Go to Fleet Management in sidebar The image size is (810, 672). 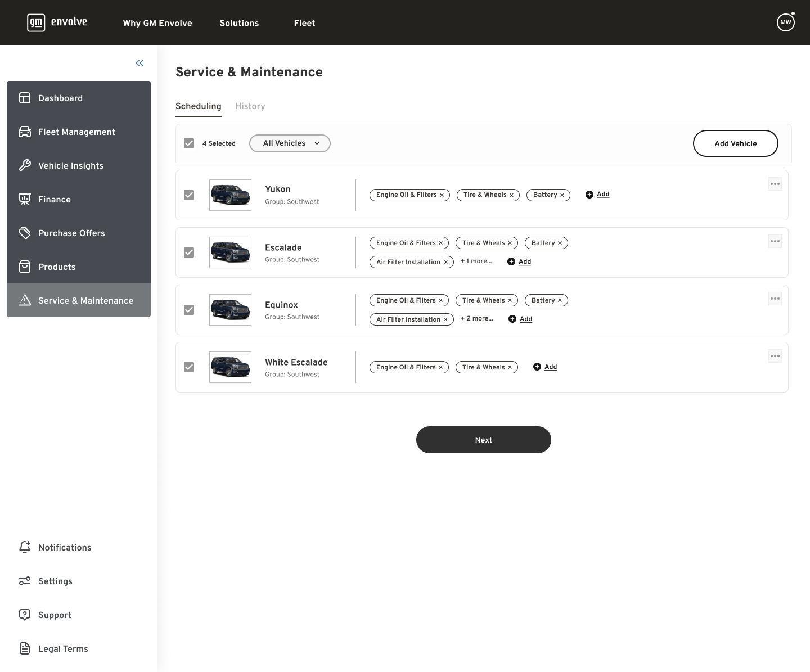[x=79, y=132]
